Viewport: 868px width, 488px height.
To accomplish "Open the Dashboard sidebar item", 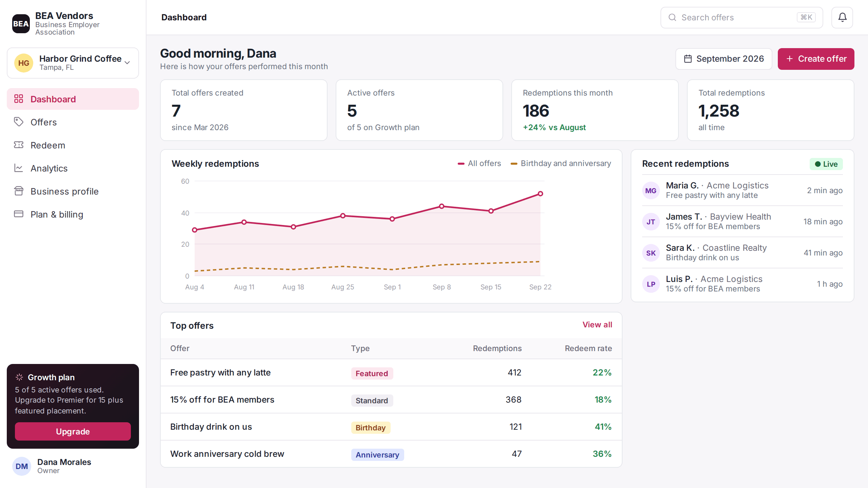I will point(73,99).
